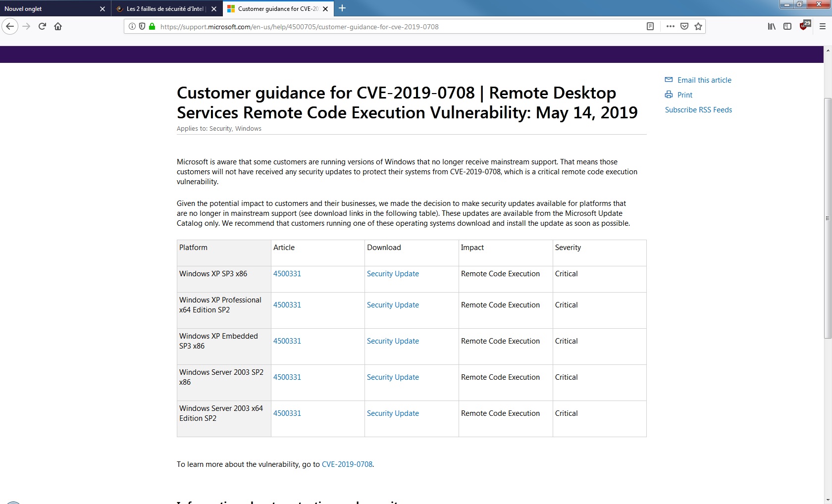832x504 pixels.
Task: Go forward with the forward arrow
Action: (27, 26)
